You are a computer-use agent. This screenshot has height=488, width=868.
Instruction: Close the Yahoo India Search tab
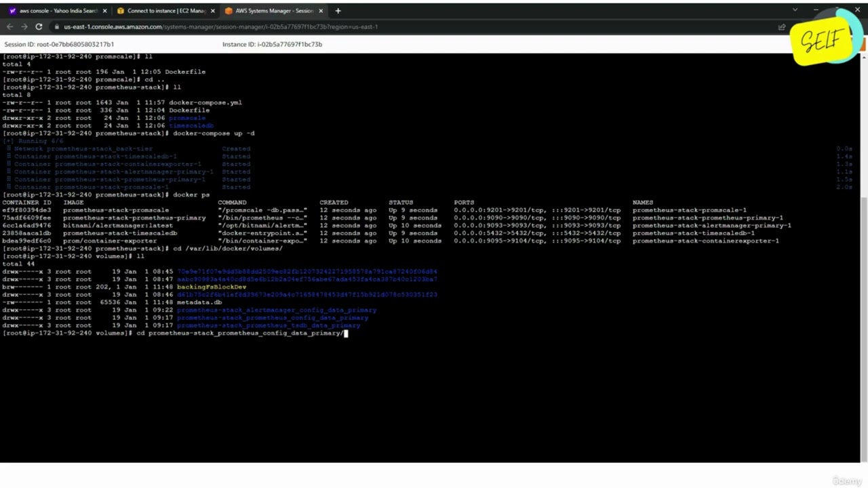tap(105, 11)
